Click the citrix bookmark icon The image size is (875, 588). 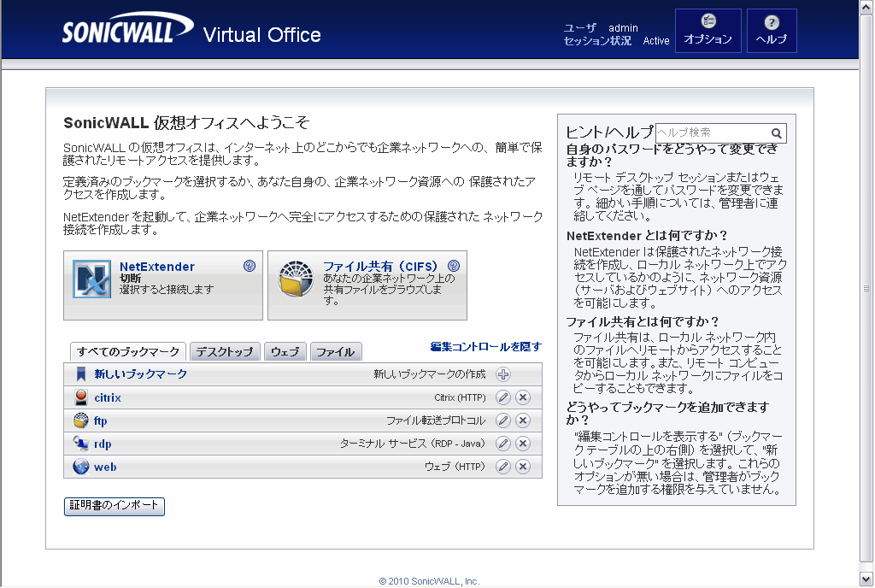[81, 397]
